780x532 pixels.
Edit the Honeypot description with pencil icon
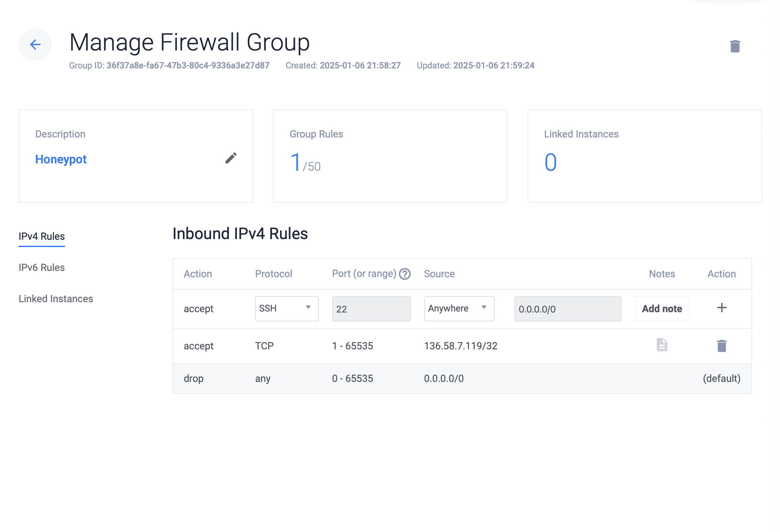[x=231, y=158]
